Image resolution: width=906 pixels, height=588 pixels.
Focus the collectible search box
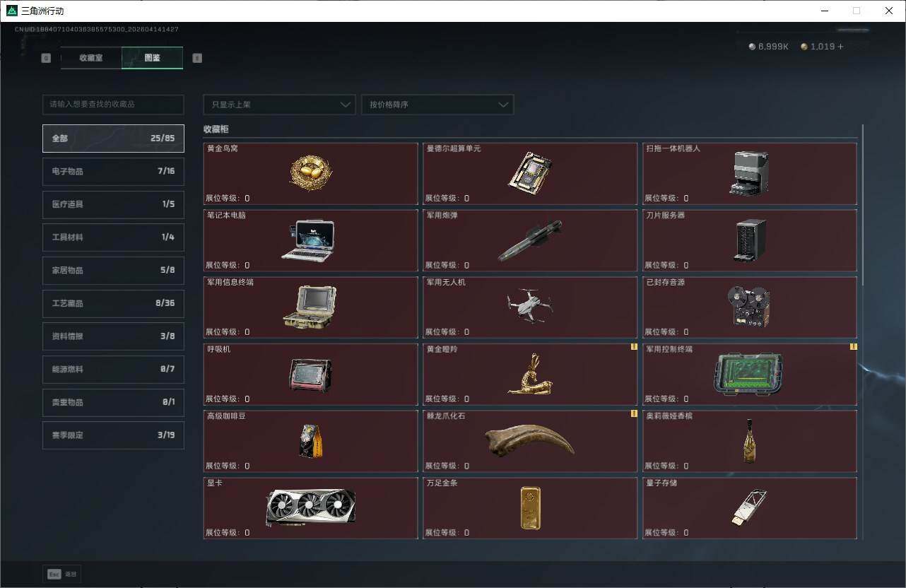(113, 105)
